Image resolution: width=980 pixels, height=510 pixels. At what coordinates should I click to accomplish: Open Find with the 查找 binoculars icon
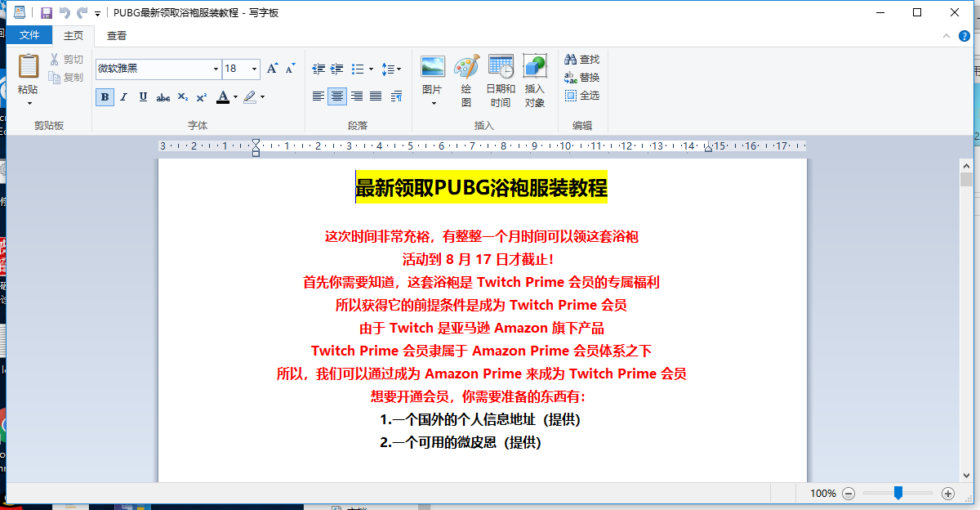click(x=580, y=59)
